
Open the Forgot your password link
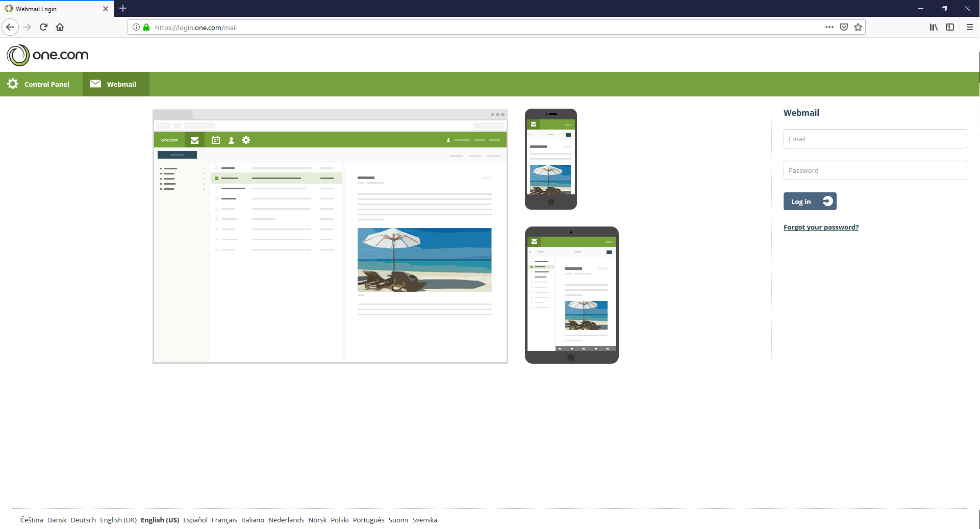click(821, 227)
